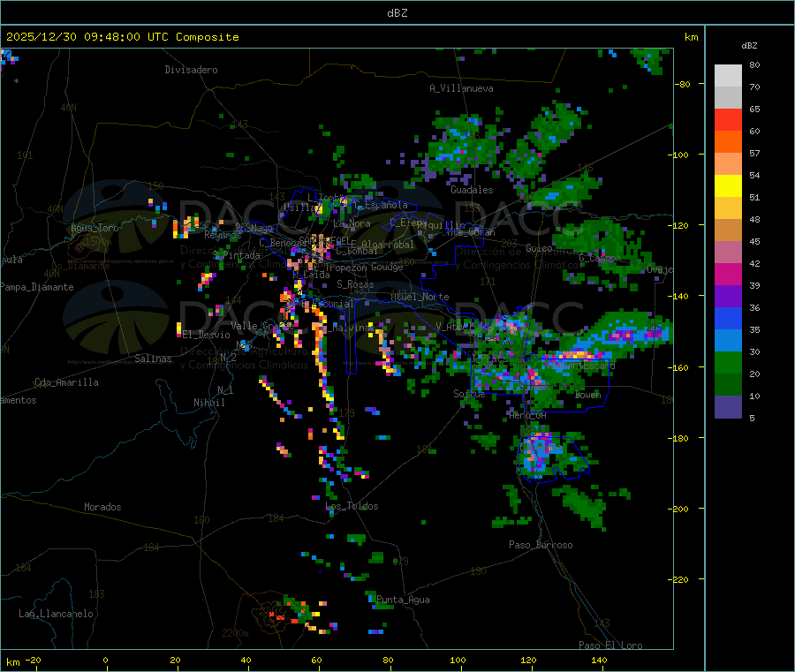Pick the slate purple 5-10 dBZ legend swatch
This screenshot has height=672, width=795.
coord(728,407)
